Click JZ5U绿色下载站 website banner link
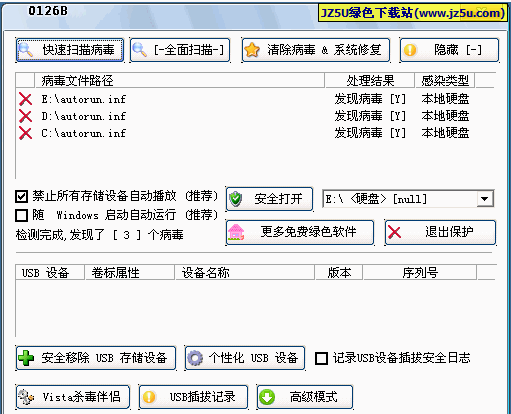 412,13
